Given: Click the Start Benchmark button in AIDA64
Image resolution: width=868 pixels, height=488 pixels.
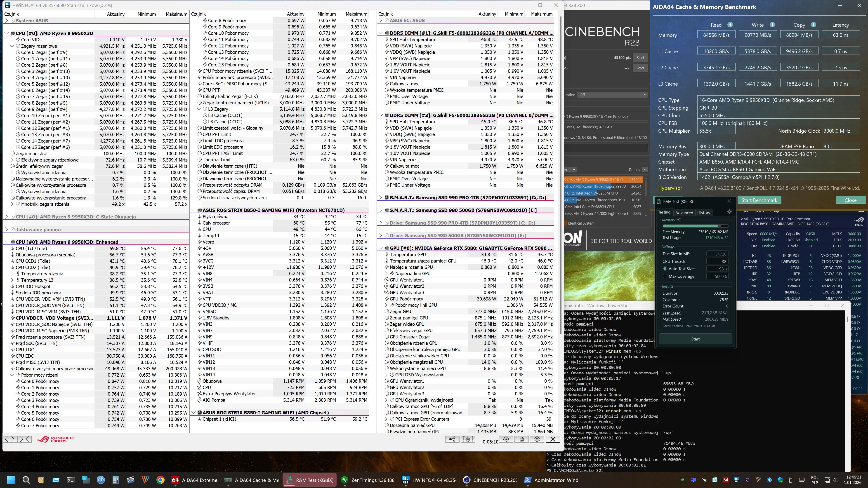Looking at the screenshot, I should click(759, 200).
